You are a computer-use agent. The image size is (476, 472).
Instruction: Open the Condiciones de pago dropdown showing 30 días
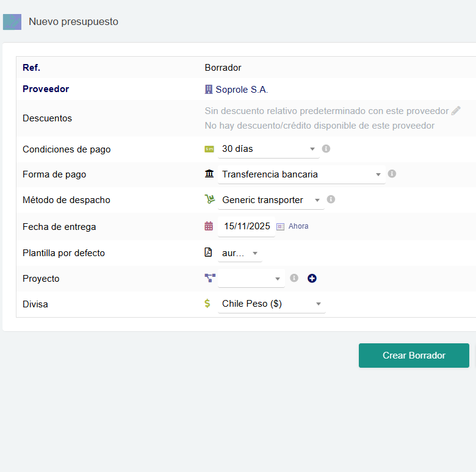click(x=269, y=149)
